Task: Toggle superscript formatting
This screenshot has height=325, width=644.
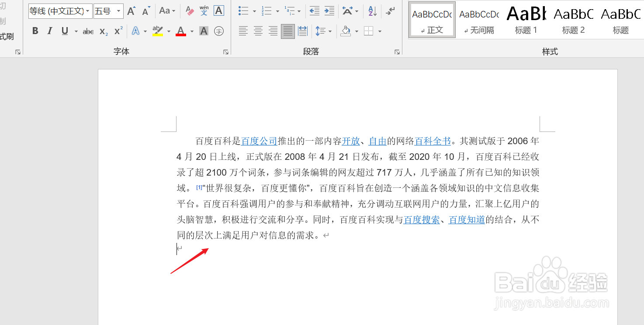Action: 118,31
